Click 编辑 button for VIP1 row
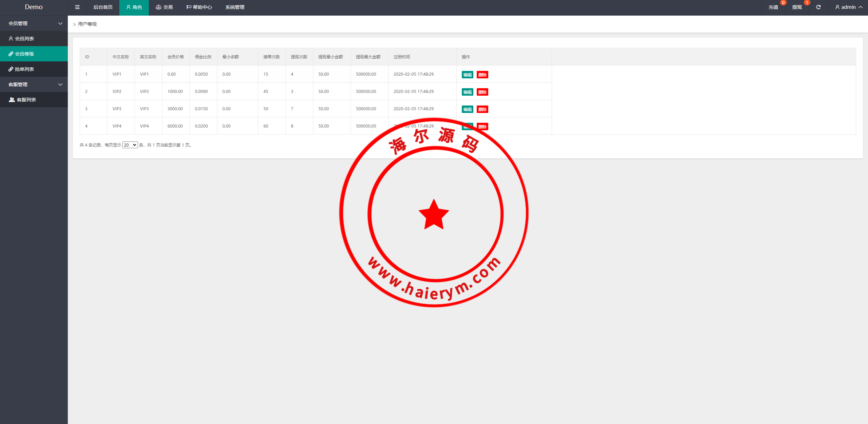The height and width of the screenshot is (424, 868). [x=467, y=75]
